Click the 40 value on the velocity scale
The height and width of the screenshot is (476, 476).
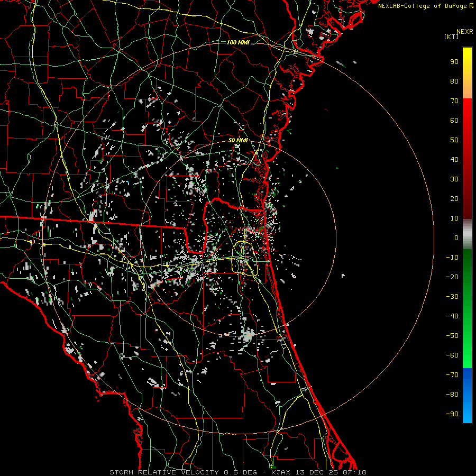pos(454,159)
